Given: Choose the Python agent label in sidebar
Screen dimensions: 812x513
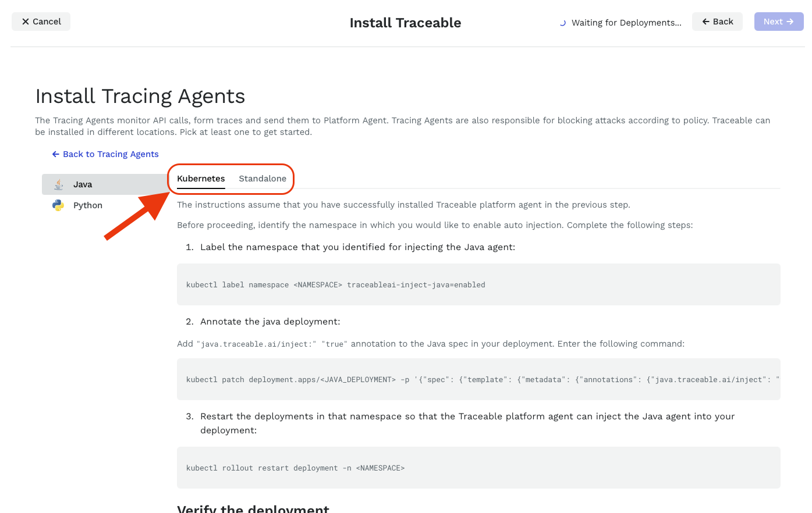Looking at the screenshot, I should pyautogui.click(x=88, y=205).
